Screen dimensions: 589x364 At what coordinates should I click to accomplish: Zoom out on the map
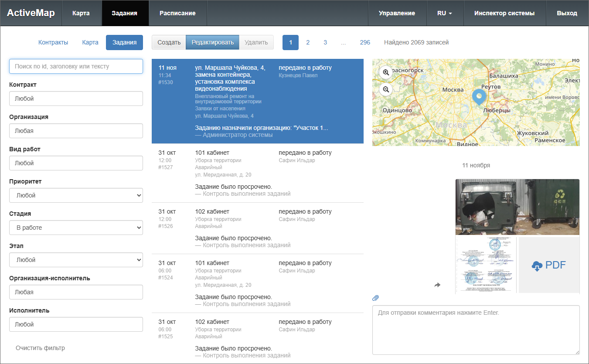[386, 89]
